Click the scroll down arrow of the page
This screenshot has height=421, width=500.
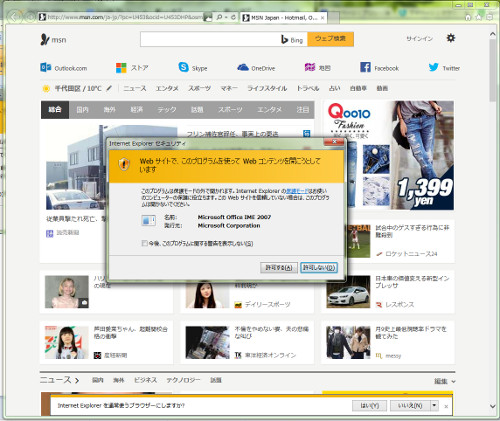[x=493, y=406]
